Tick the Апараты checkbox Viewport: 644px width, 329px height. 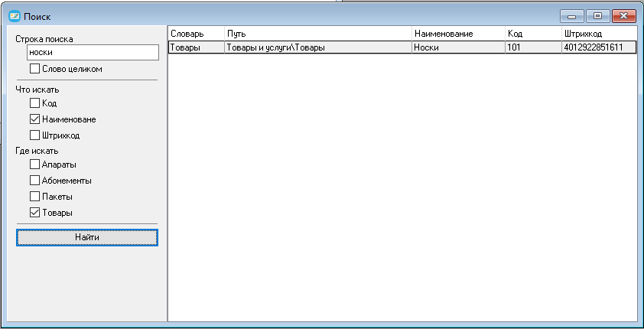point(35,164)
